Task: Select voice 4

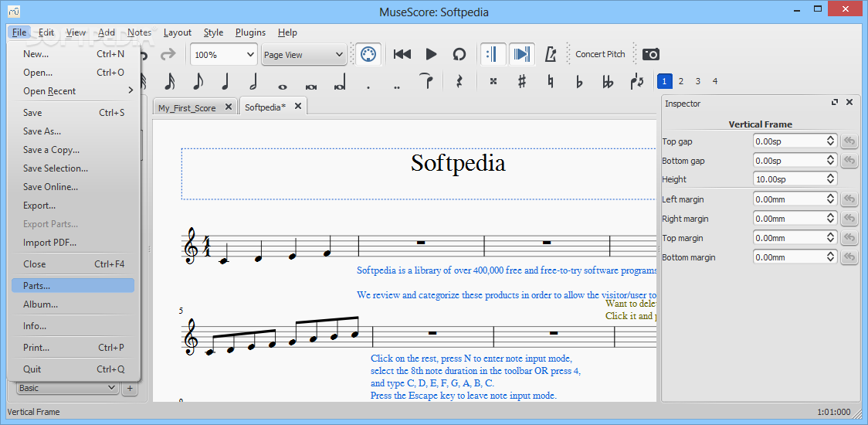Action: coord(714,81)
